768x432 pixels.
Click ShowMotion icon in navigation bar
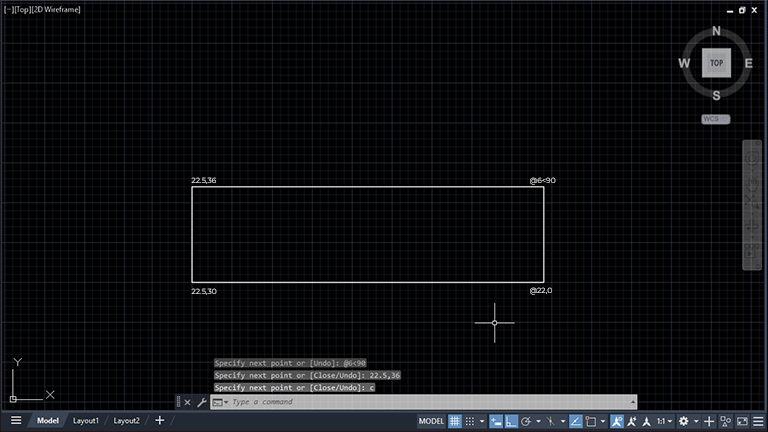click(752, 251)
